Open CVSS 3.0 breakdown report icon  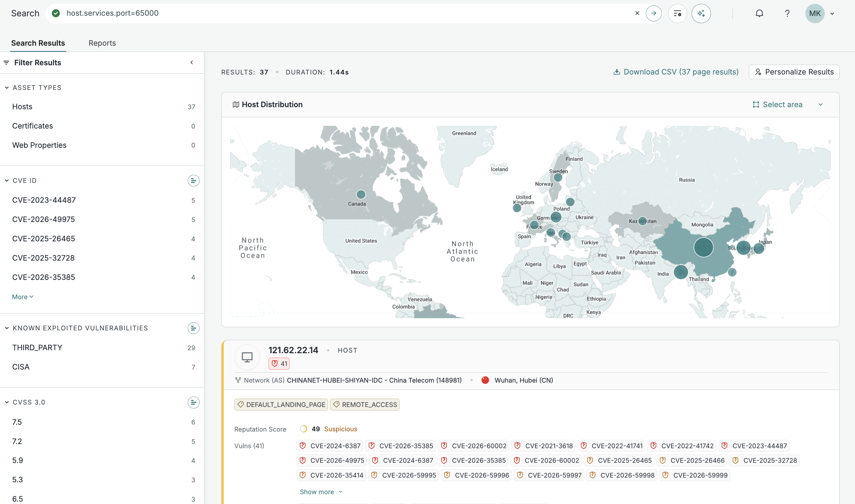[x=193, y=402]
